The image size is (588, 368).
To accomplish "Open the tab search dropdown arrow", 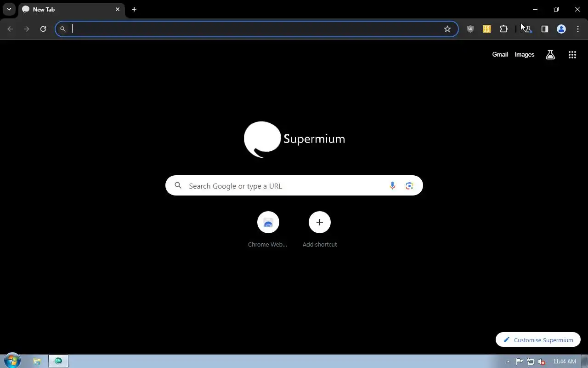I will click(9, 9).
